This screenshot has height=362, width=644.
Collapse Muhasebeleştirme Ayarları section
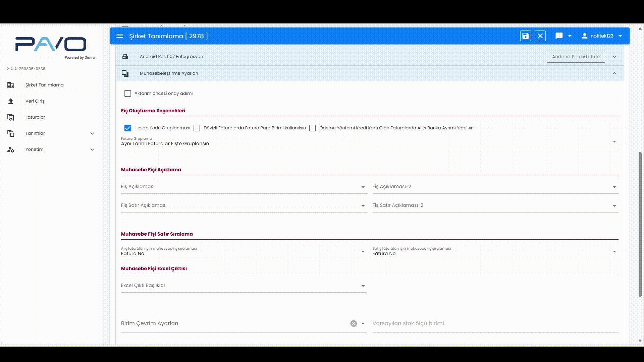(x=614, y=73)
